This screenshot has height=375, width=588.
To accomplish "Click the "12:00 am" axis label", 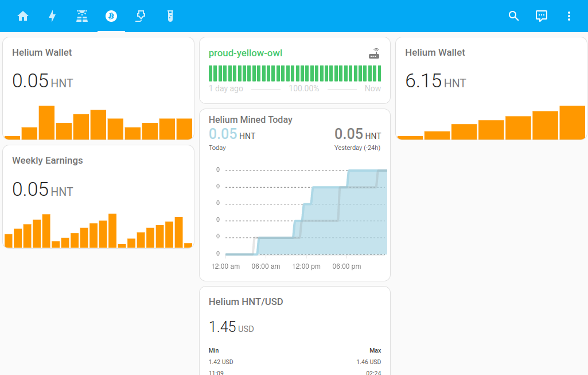I will pos(225,266).
